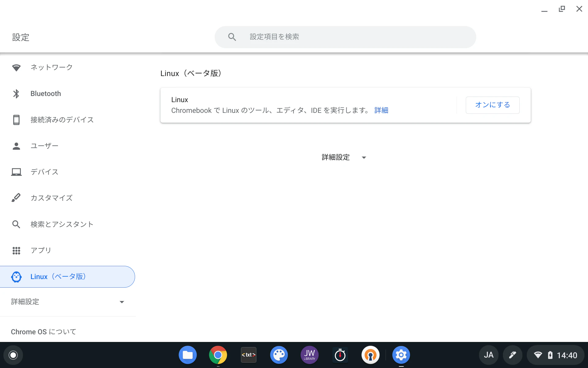Click the person icon for ユーザー

coord(16,146)
